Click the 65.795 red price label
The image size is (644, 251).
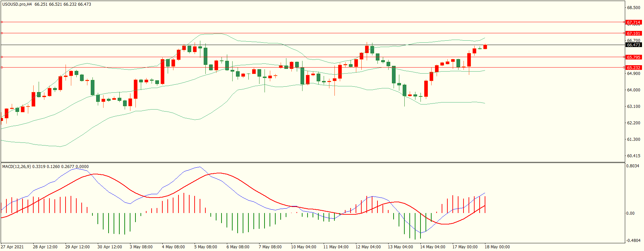tap(634, 57)
